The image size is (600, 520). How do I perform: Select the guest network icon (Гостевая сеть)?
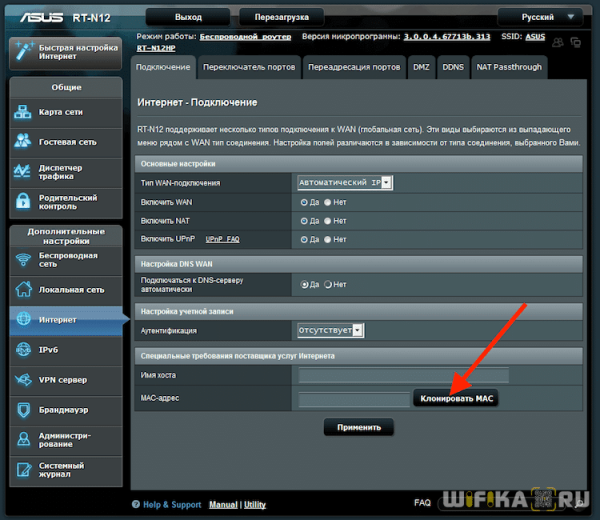coord(23,141)
